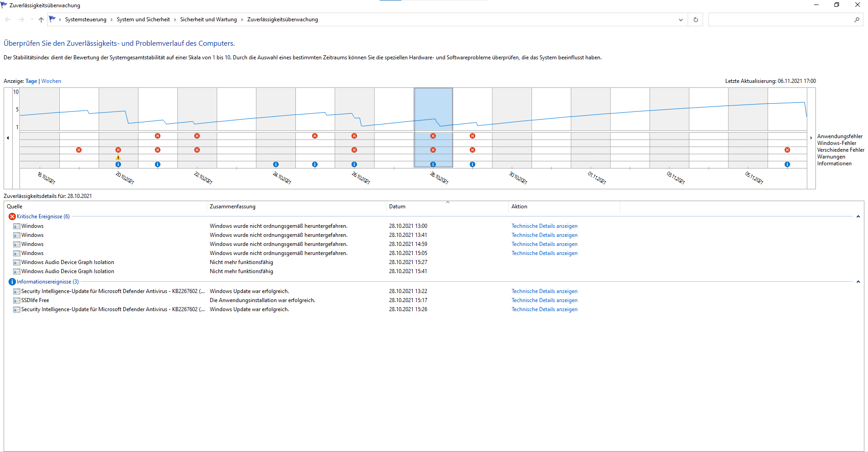
Task: Click Kritische Ereignisse (6) group header
Action: coord(43,216)
